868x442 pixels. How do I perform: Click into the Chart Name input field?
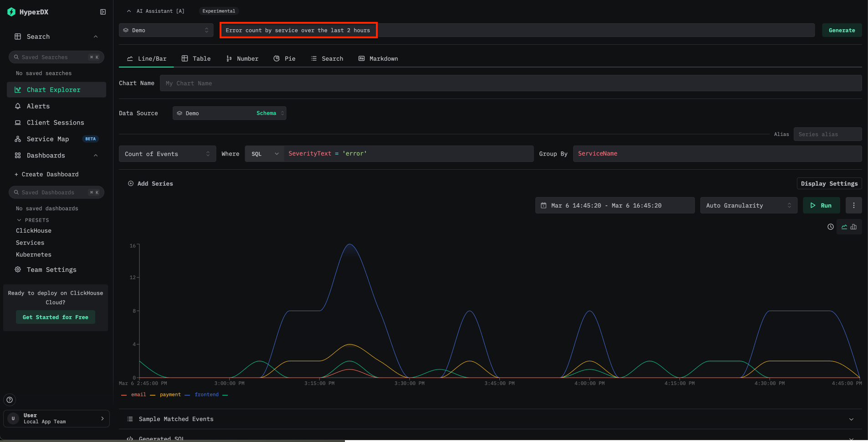coord(510,83)
